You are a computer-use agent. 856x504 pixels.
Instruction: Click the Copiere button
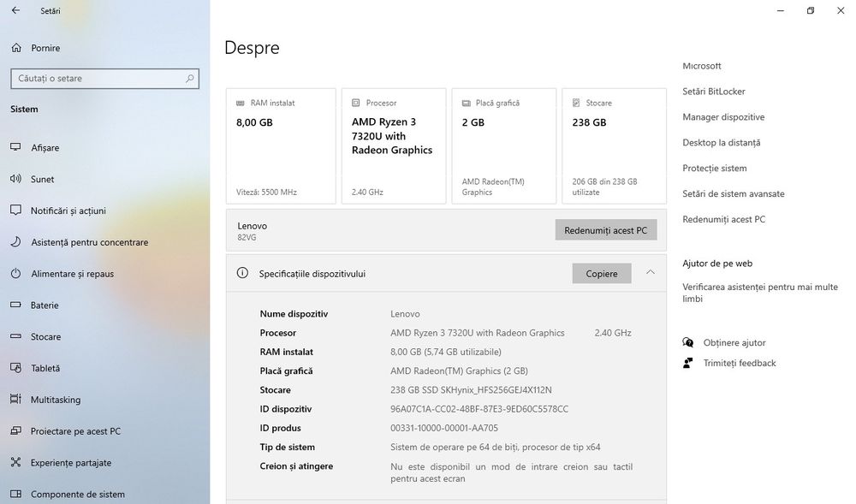(x=602, y=273)
